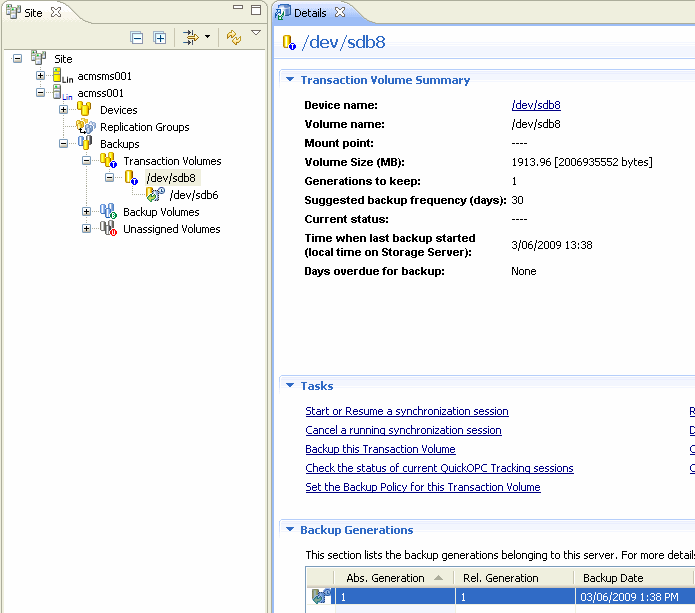
Task: Click Set the Backup Policy link
Action: click(423, 488)
